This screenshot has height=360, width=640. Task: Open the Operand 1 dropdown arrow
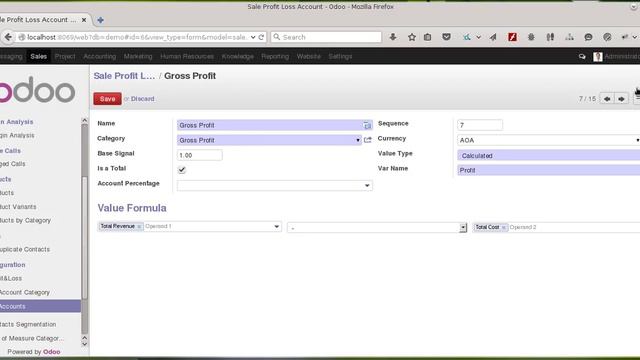276,227
